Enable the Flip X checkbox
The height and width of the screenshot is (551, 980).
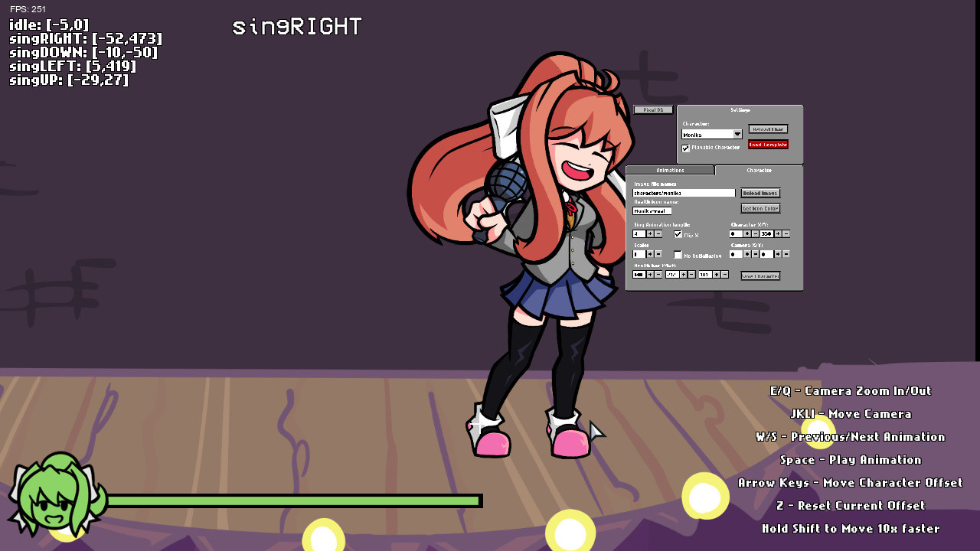pyautogui.click(x=677, y=234)
